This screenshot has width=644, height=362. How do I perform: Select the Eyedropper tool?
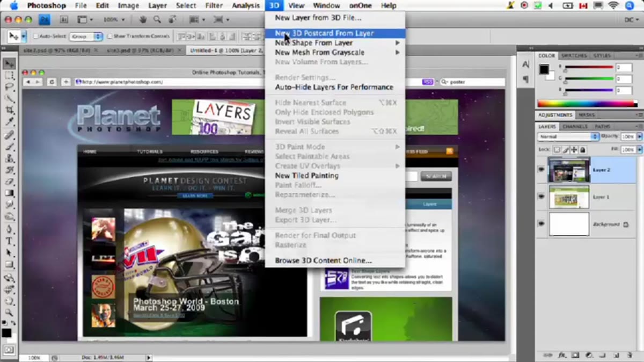[x=9, y=121]
